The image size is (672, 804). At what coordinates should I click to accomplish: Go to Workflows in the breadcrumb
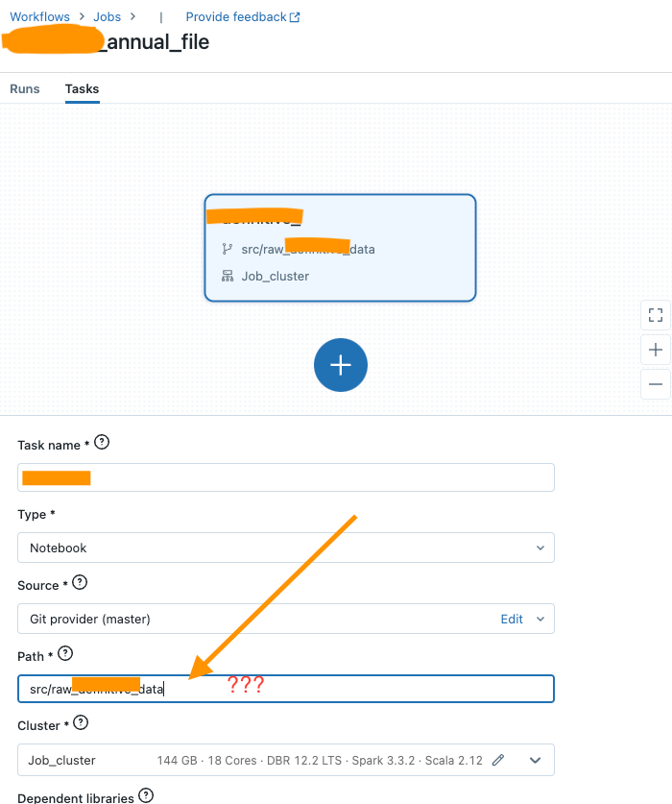pyautogui.click(x=41, y=16)
